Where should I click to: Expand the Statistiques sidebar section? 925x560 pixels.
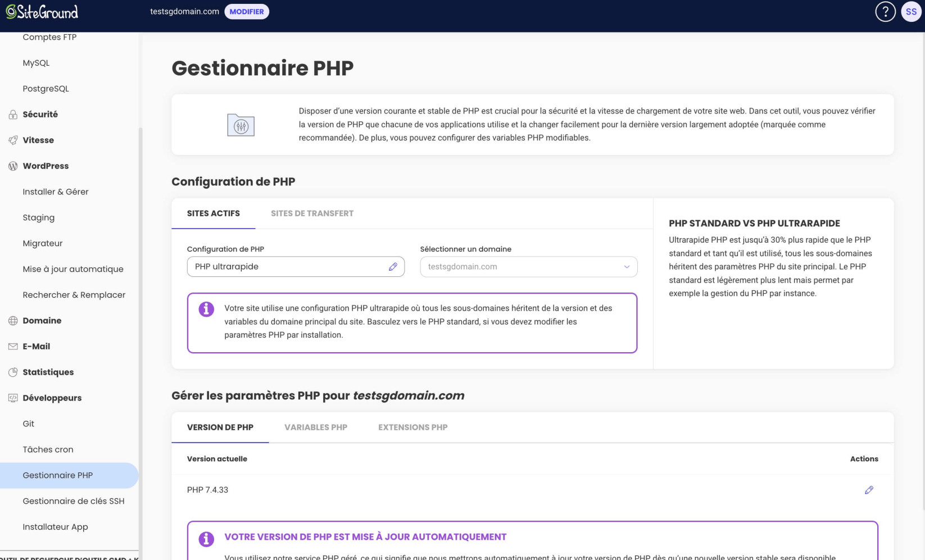click(x=48, y=372)
